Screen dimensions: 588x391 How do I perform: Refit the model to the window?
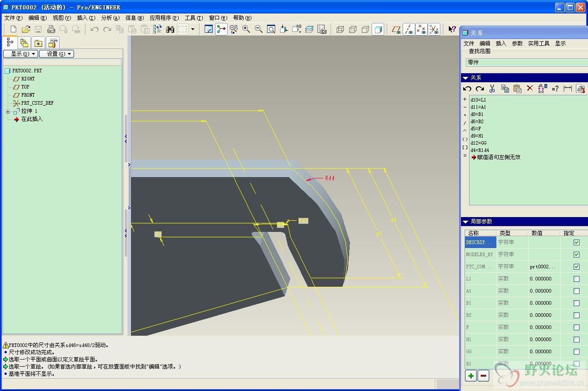pyautogui.click(x=272, y=29)
